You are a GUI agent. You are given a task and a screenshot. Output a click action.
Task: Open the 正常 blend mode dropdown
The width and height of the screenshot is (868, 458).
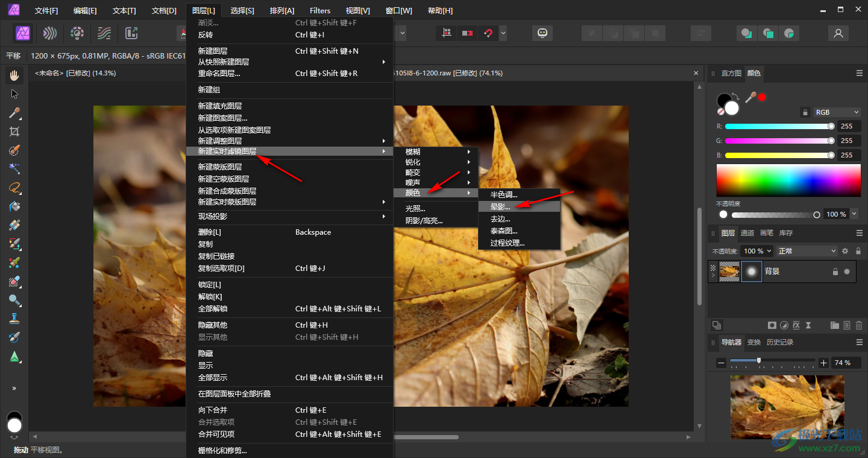[x=807, y=251]
